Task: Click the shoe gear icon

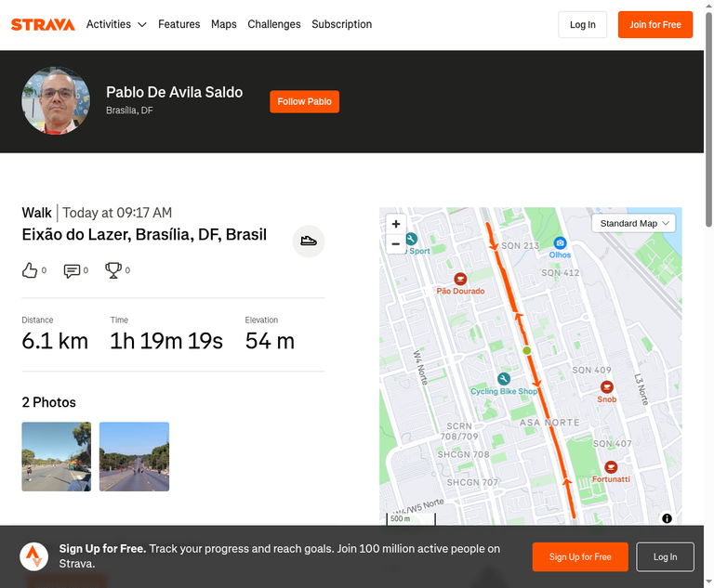Action: click(309, 242)
